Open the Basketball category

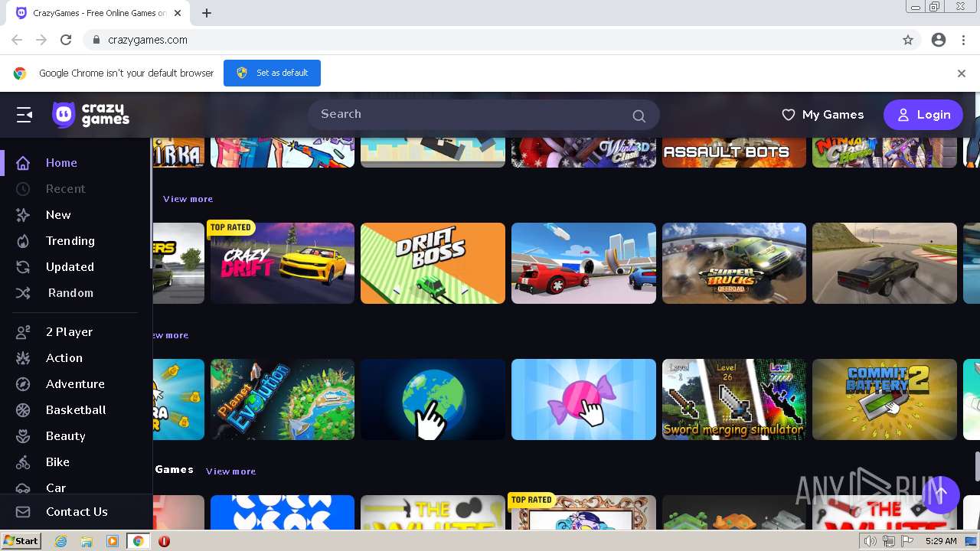coord(76,410)
